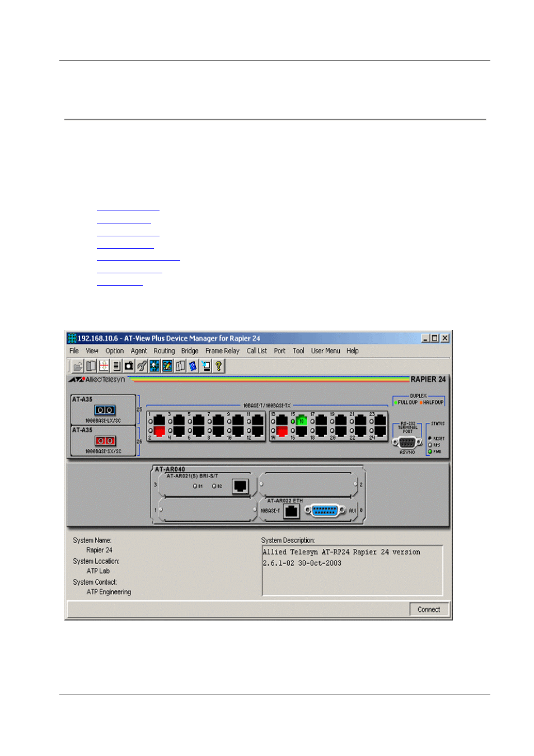Click the RPS status LED
The height and width of the screenshot is (756, 534).
[x=430, y=445]
